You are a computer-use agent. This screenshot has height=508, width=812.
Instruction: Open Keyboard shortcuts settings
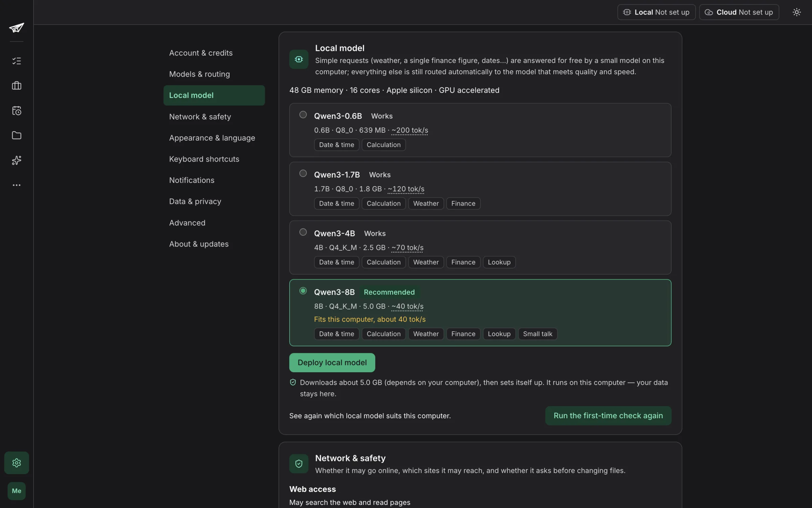click(x=214, y=159)
